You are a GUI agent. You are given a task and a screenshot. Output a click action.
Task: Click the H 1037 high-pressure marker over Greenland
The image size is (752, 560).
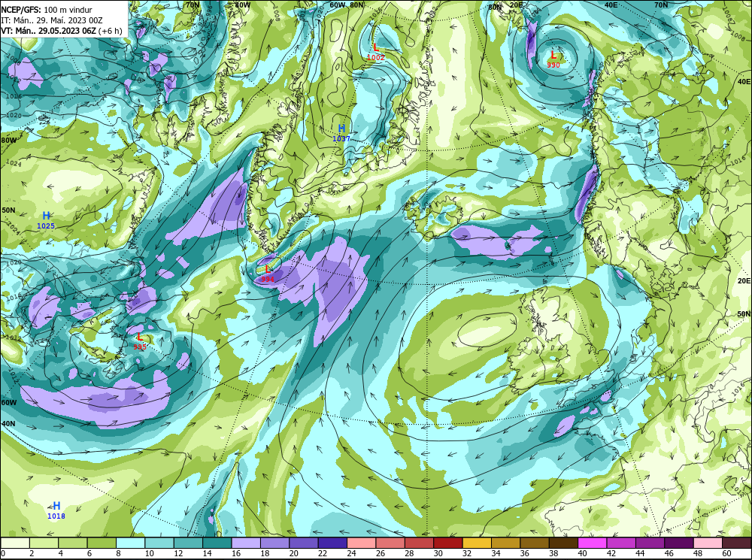341,133
